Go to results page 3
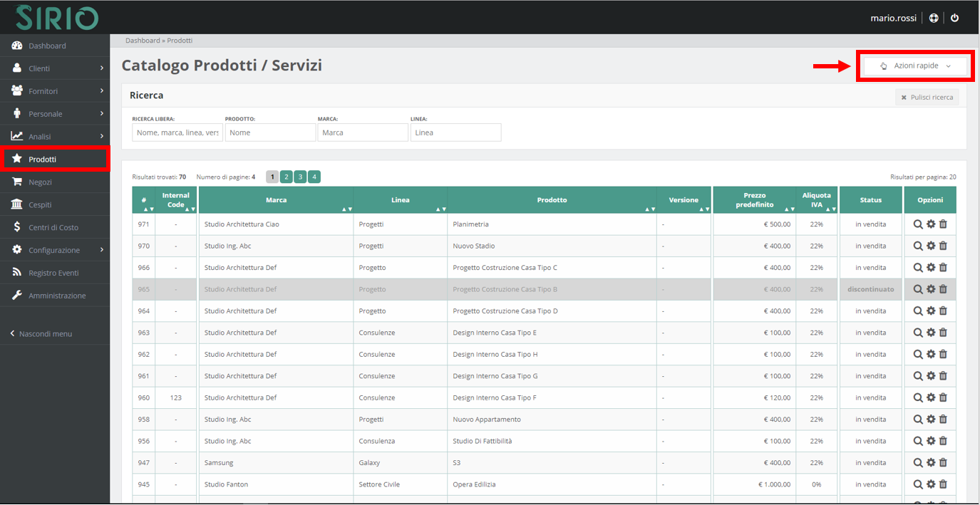 tap(300, 177)
